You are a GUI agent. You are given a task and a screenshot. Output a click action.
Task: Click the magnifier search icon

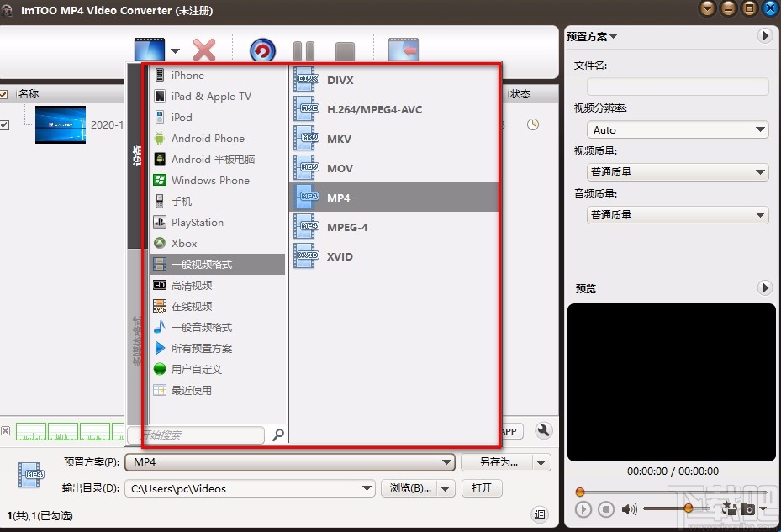[278, 435]
